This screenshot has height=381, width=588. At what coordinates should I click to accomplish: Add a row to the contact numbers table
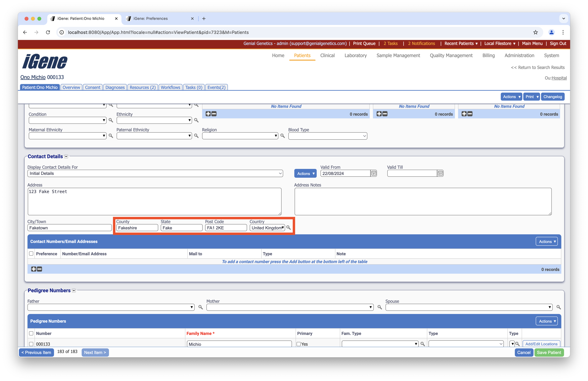(34, 269)
